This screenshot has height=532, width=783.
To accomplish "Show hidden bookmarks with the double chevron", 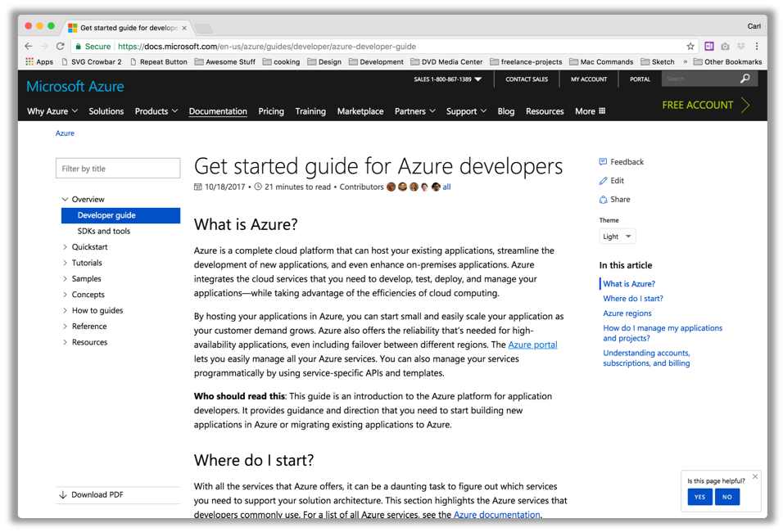I will [x=685, y=62].
